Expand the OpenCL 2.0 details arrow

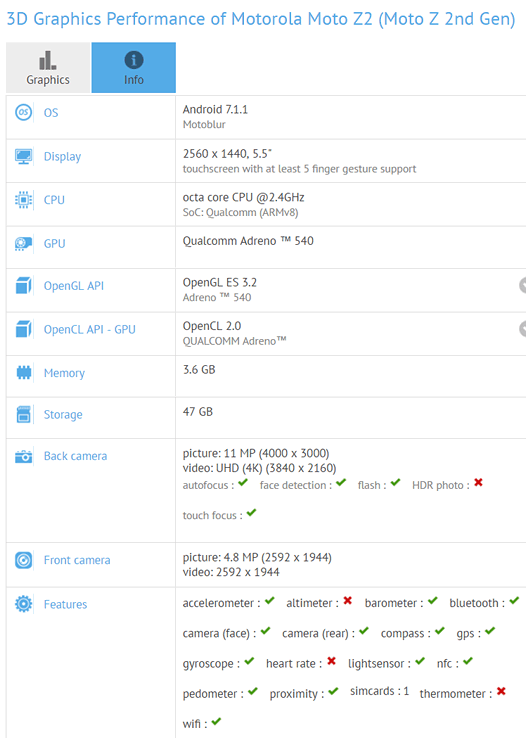click(x=522, y=329)
